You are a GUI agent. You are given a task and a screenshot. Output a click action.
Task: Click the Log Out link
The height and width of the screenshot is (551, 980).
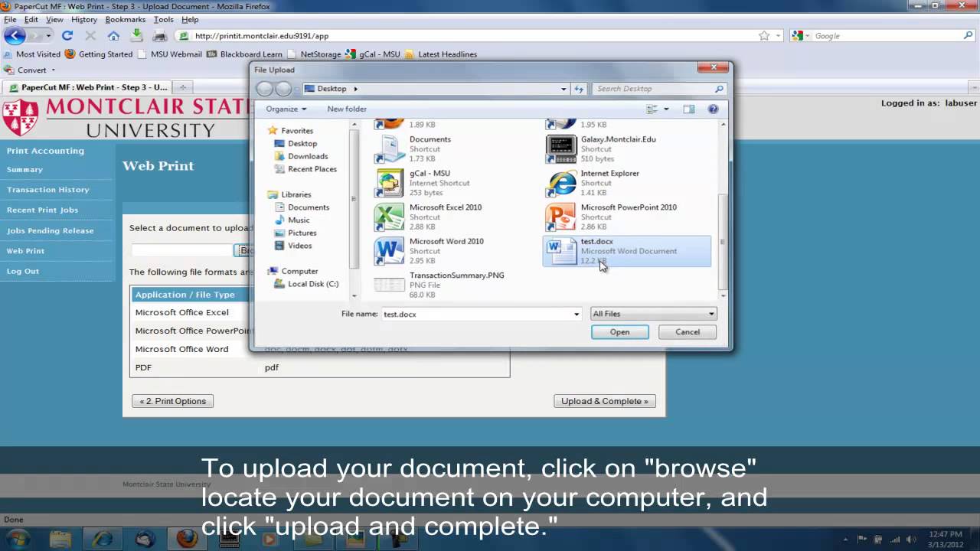(x=23, y=271)
